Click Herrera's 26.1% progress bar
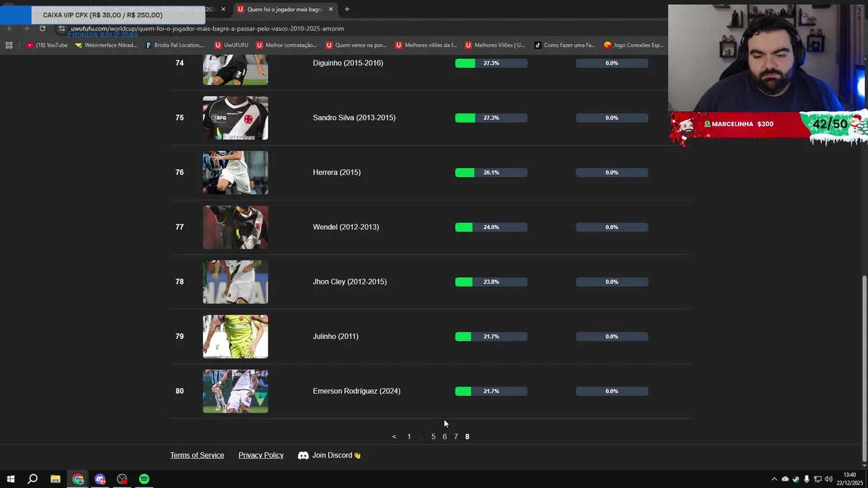 (491, 173)
